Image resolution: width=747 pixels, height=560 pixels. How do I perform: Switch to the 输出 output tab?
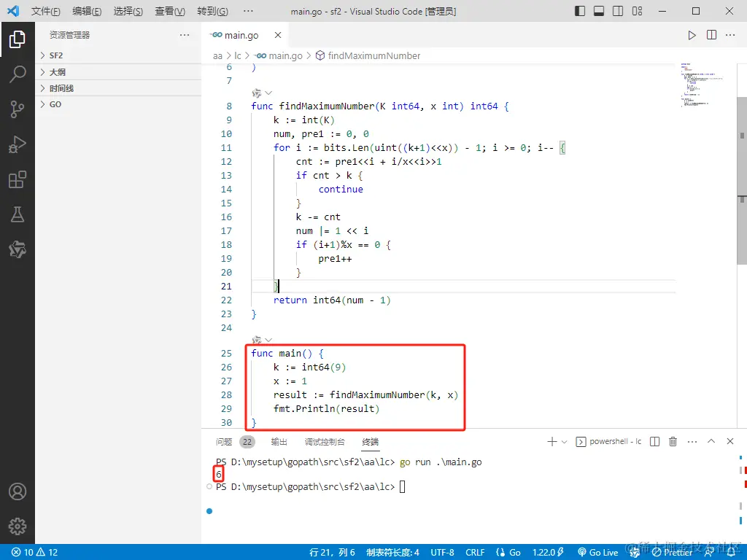[x=279, y=442]
